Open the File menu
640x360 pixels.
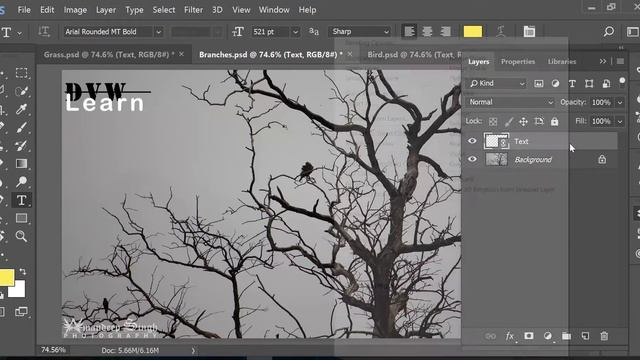click(24, 10)
